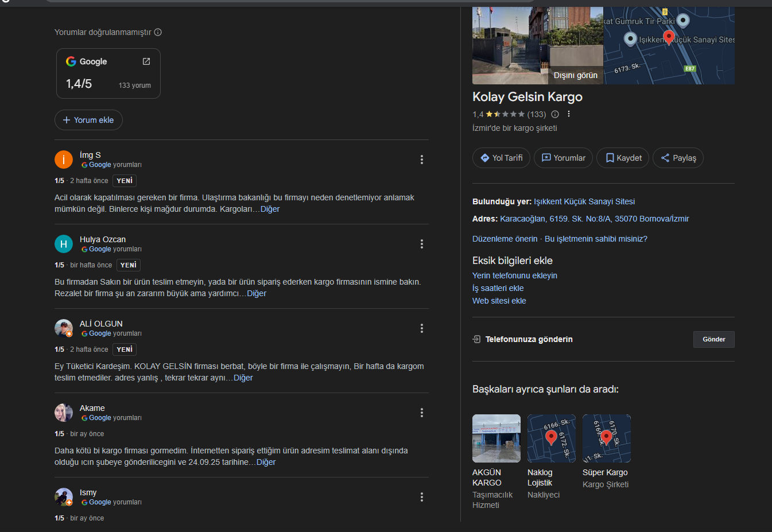Open the Süper Kargo map thumbnail
The height and width of the screenshot is (532, 772).
click(607, 438)
